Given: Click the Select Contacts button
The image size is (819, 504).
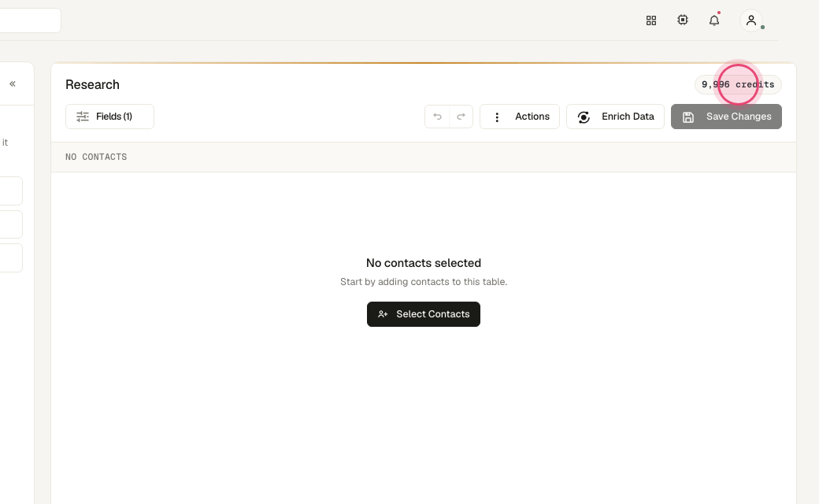Looking at the screenshot, I should [x=424, y=314].
